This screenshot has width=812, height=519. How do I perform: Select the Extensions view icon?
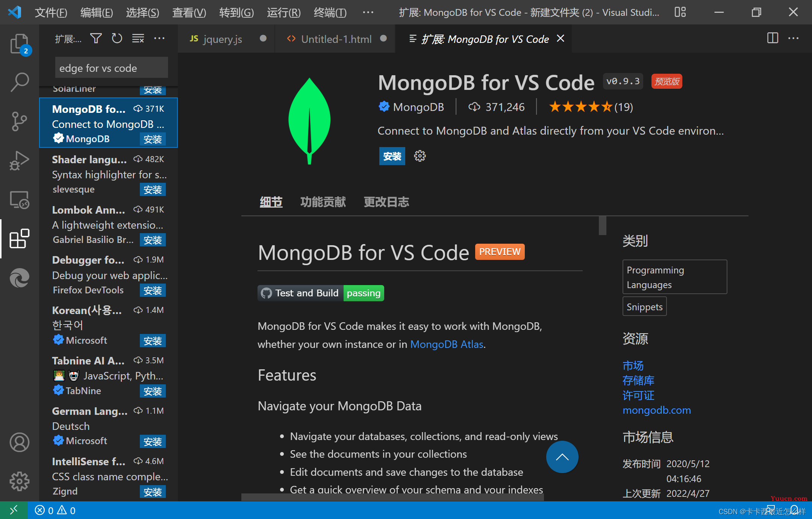20,239
